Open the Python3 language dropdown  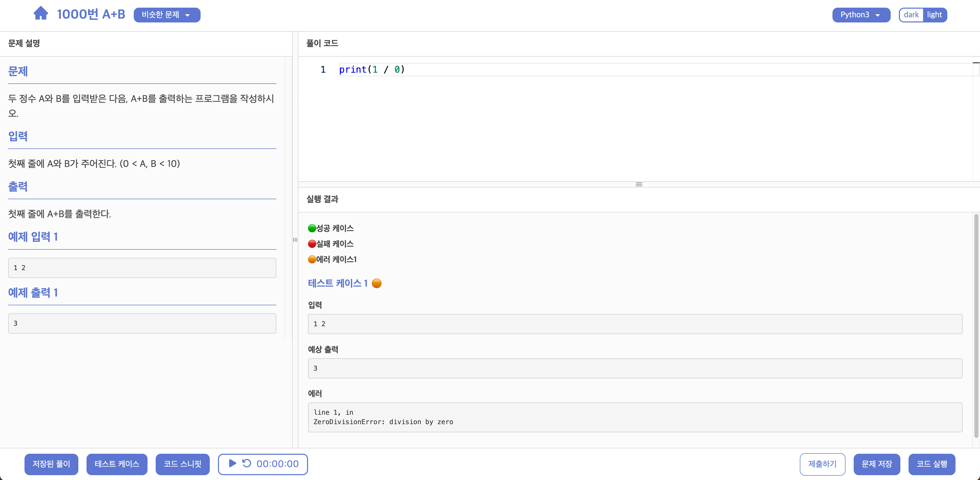pos(861,15)
